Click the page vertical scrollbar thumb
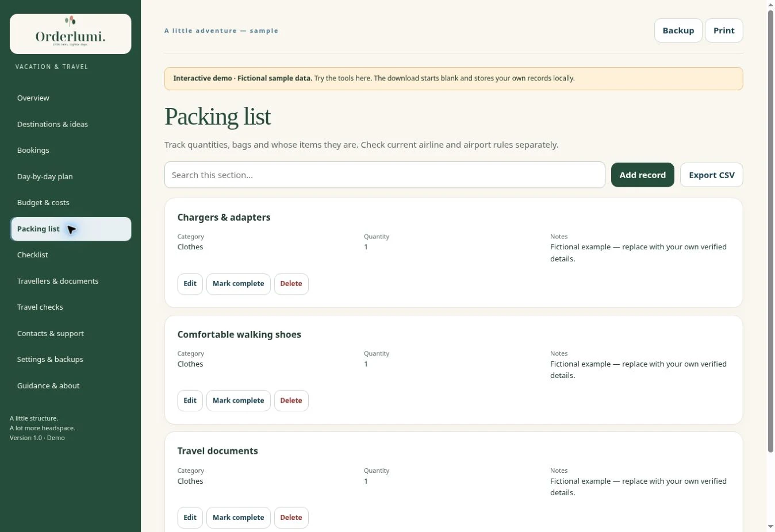 (x=770, y=231)
